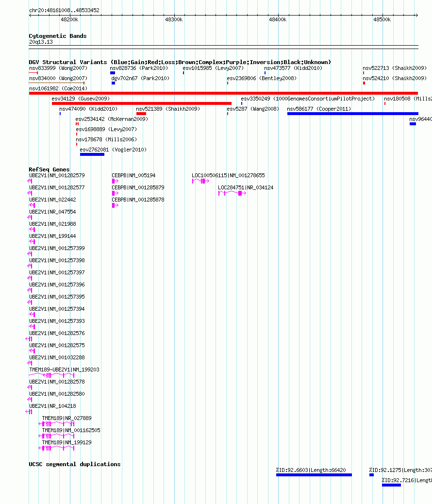
Task: Select the DGV Structural Variants track title
Action: click(x=180, y=62)
